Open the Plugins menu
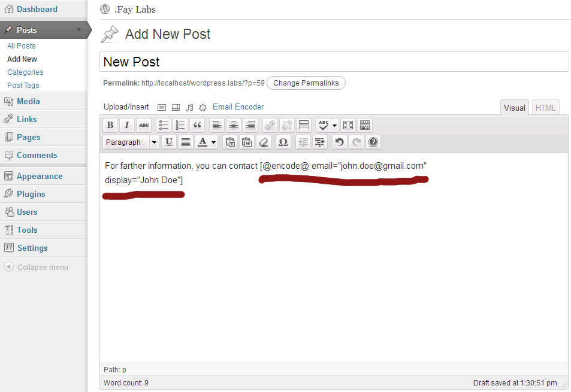 coord(31,194)
